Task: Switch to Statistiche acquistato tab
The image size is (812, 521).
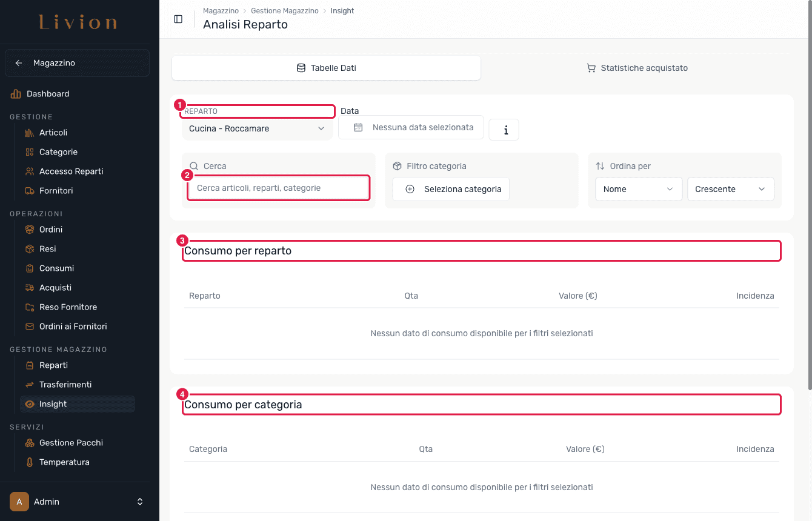Action: pyautogui.click(x=637, y=68)
